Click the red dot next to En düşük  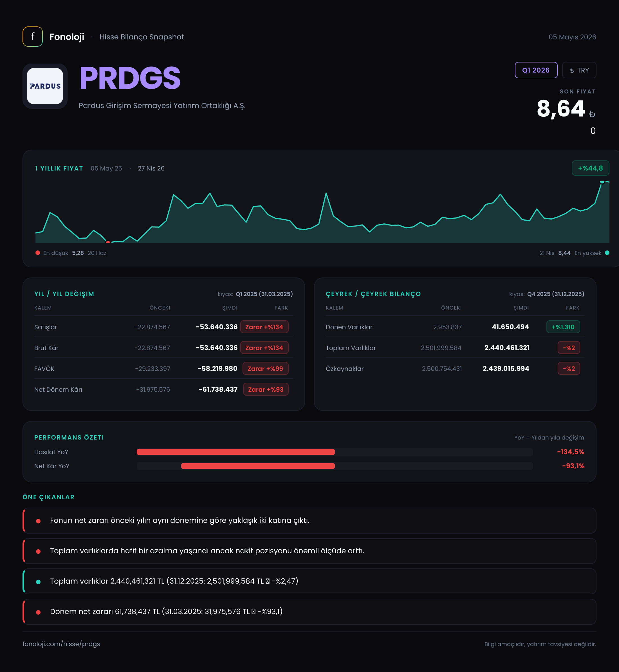point(38,253)
